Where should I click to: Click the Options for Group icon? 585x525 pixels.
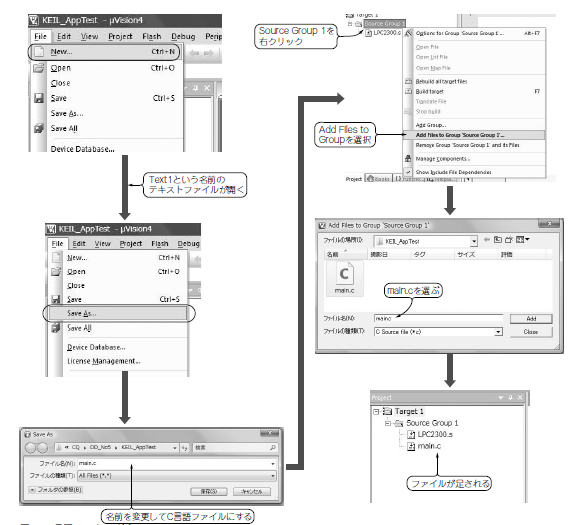point(408,33)
